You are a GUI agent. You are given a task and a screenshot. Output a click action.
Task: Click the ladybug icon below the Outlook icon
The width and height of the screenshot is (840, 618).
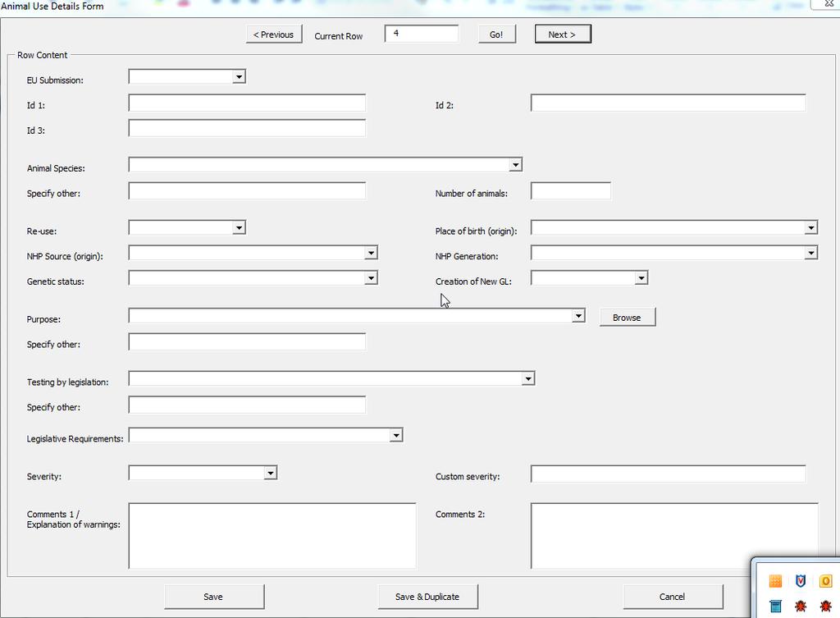(x=825, y=606)
